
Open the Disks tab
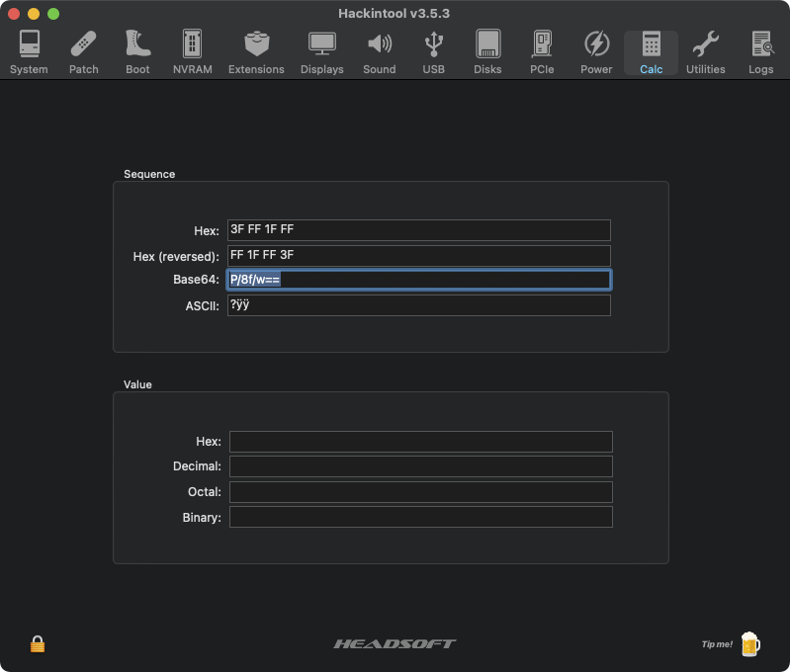pyautogui.click(x=487, y=53)
